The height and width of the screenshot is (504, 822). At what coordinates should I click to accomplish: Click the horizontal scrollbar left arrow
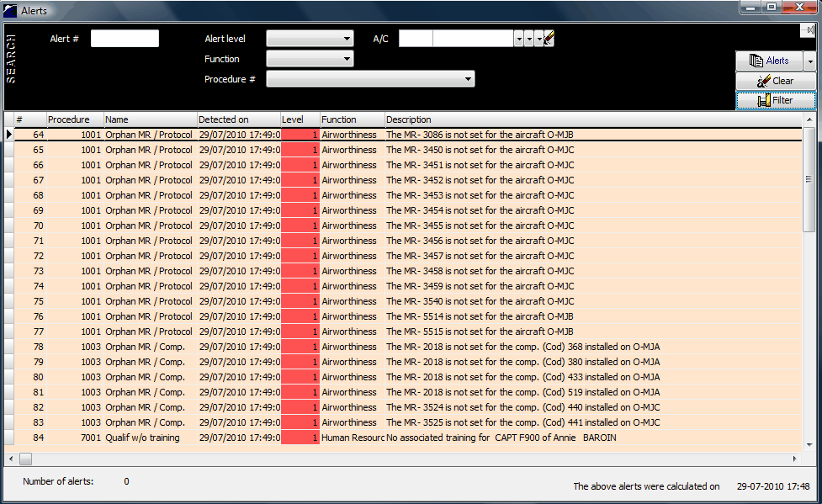pyautogui.click(x=10, y=459)
